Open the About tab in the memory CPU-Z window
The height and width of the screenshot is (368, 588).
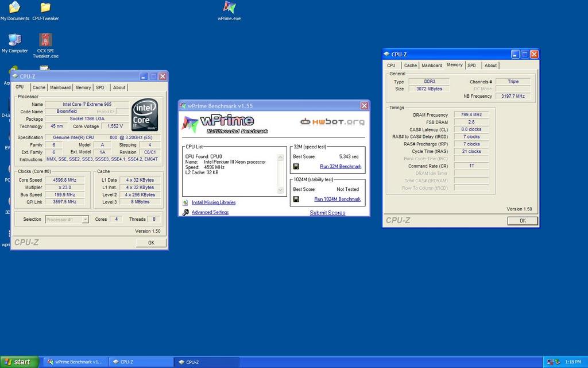[490, 66]
